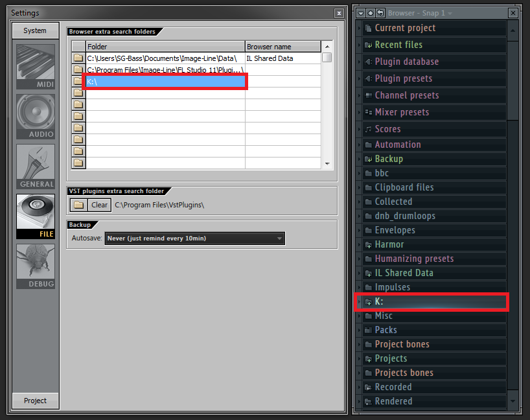This screenshot has height=420, width=530.
Task: Click folder icon for FL Studio 11 Plugins row
Action: tap(78, 69)
